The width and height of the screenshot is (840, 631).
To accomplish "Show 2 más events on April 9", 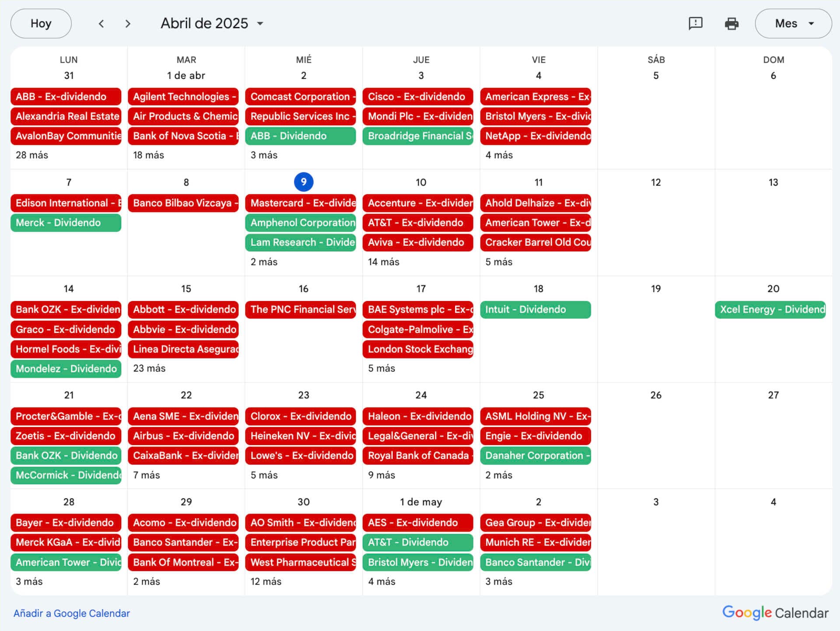I will (x=264, y=262).
